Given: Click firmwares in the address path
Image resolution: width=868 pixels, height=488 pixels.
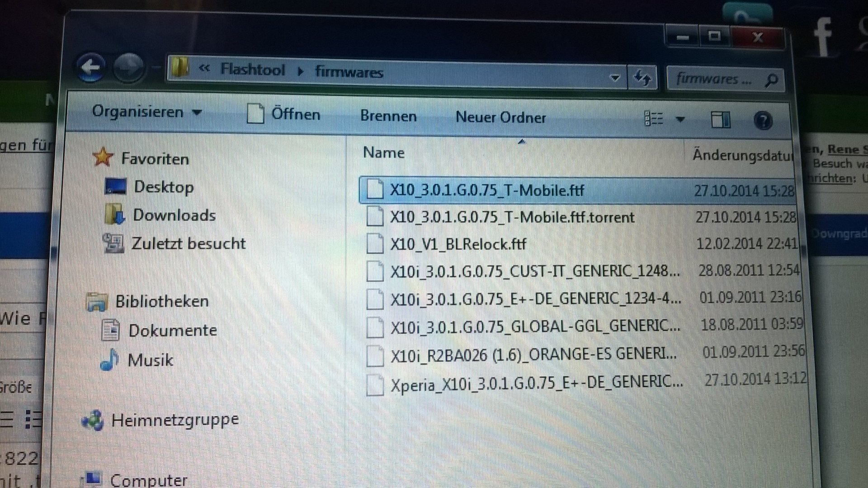Looking at the screenshot, I should [x=349, y=72].
